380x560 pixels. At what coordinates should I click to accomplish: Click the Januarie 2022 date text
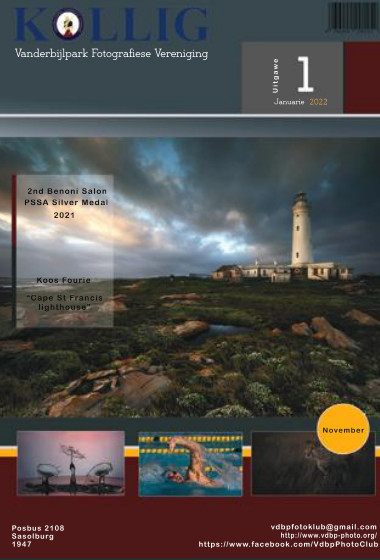(x=300, y=102)
